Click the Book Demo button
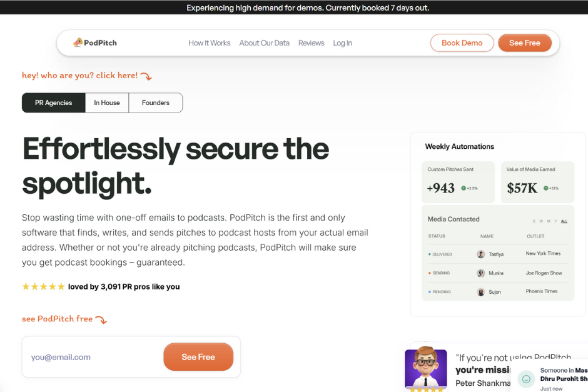The image size is (588, 392). 462,43
